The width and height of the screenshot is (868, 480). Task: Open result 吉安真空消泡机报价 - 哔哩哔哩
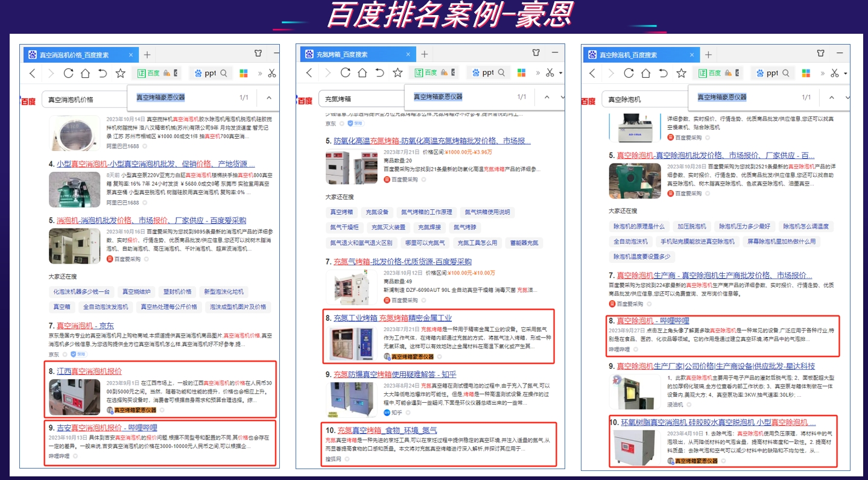(107, 428)
